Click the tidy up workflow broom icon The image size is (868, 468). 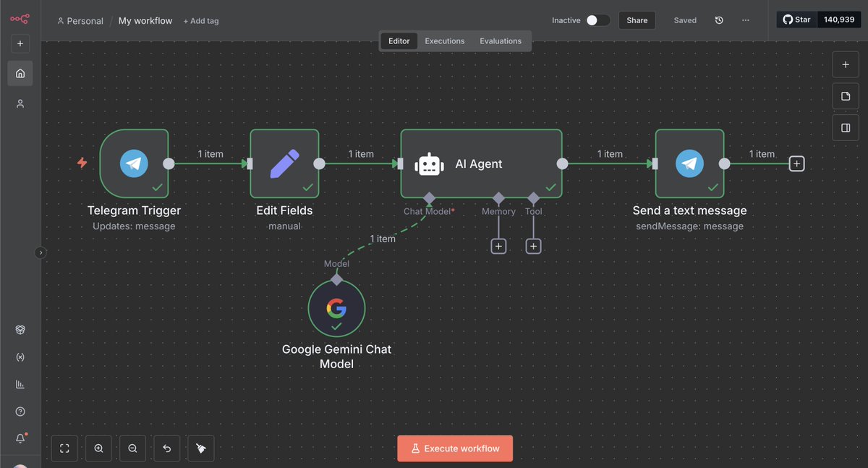click(x=201, y=448)
